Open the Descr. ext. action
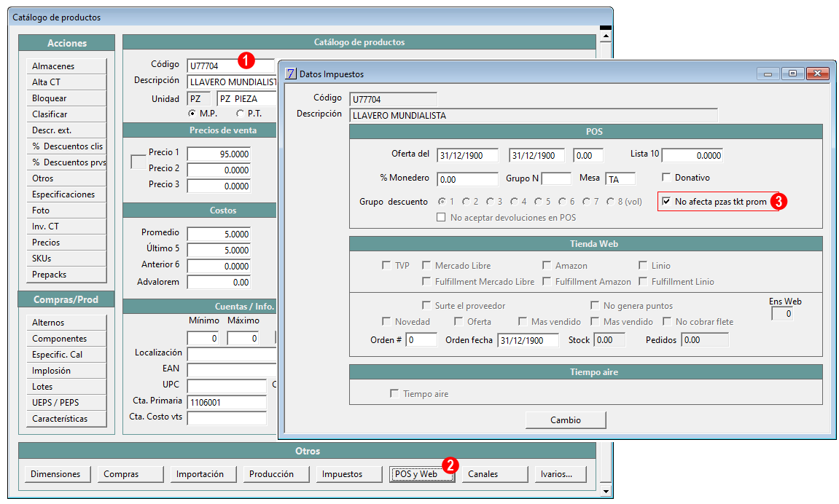This screenshot has height=504, width=839. tap(66, 130)
